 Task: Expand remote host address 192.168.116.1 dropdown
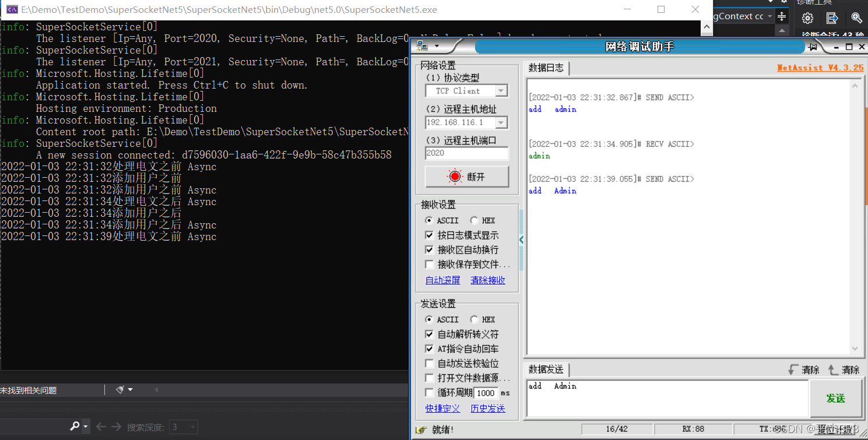(x=501, y=122)
